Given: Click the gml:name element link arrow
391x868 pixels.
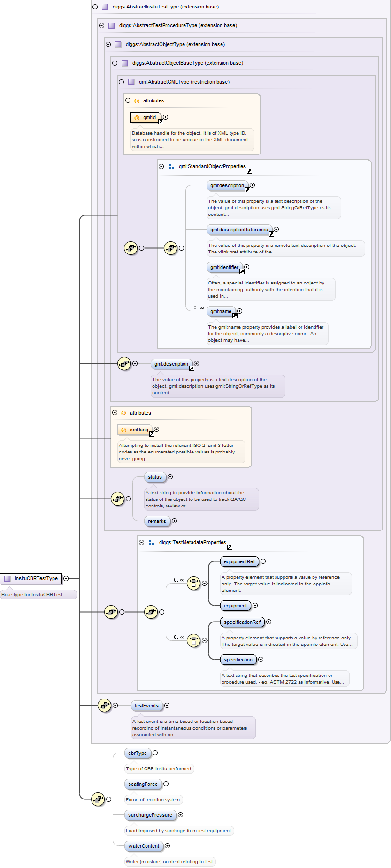Looking at the screenshot, I should point(235,315).
